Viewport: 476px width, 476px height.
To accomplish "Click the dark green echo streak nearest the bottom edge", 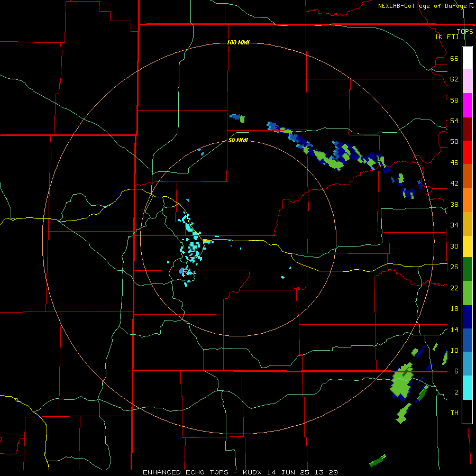I will tap(377, 461).
